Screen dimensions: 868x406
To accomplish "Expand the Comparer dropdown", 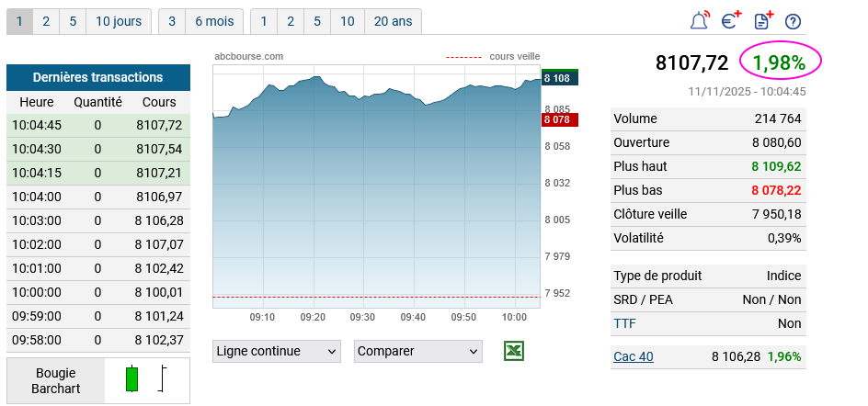I will [x=418, y=352].
